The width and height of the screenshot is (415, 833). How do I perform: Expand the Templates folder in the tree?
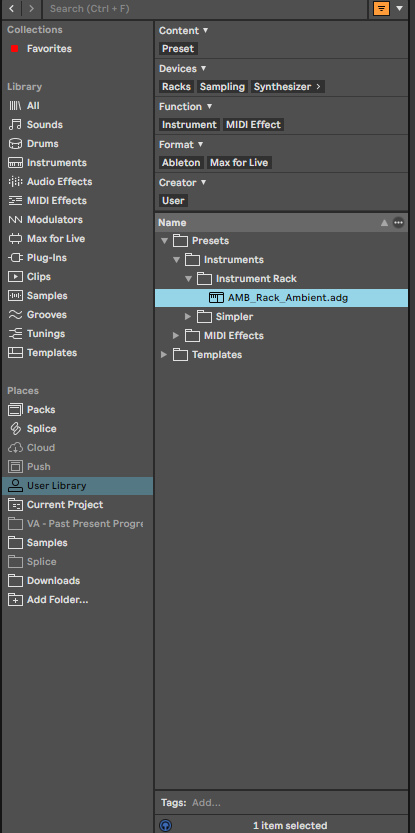point(164,355)
